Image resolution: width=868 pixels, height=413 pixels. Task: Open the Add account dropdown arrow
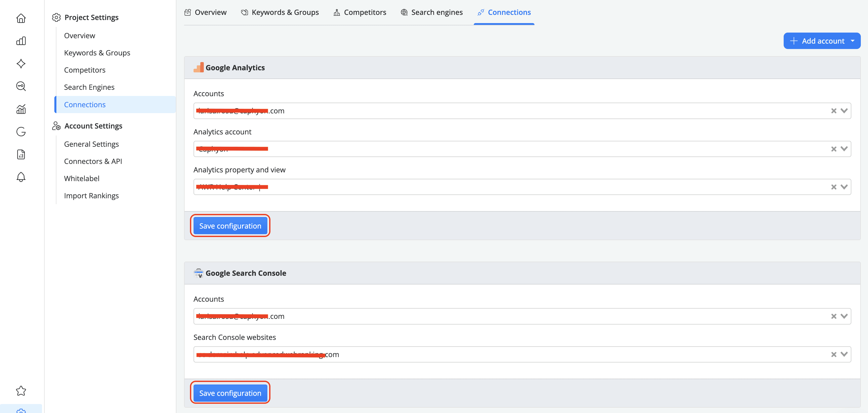click(853, 41)
